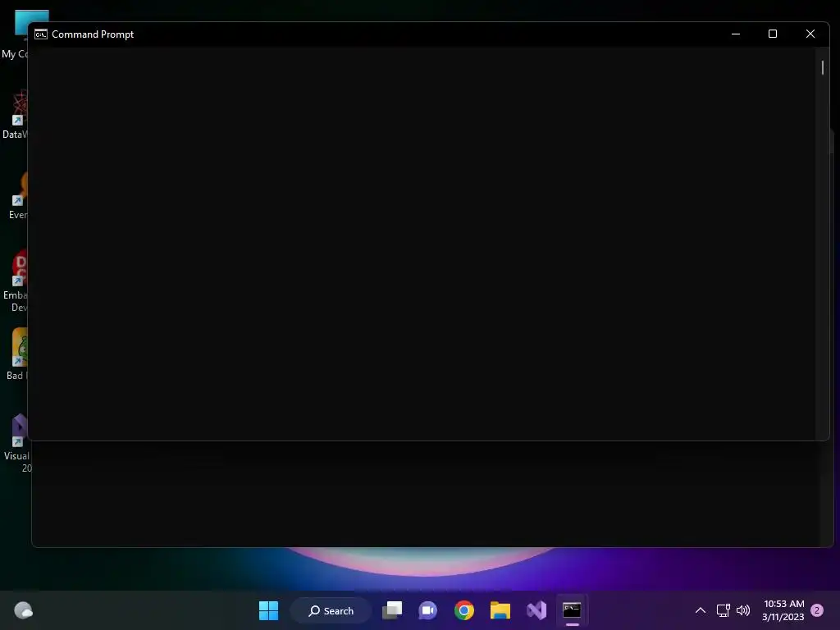Open network settings in the system tray

coord(724,610)
